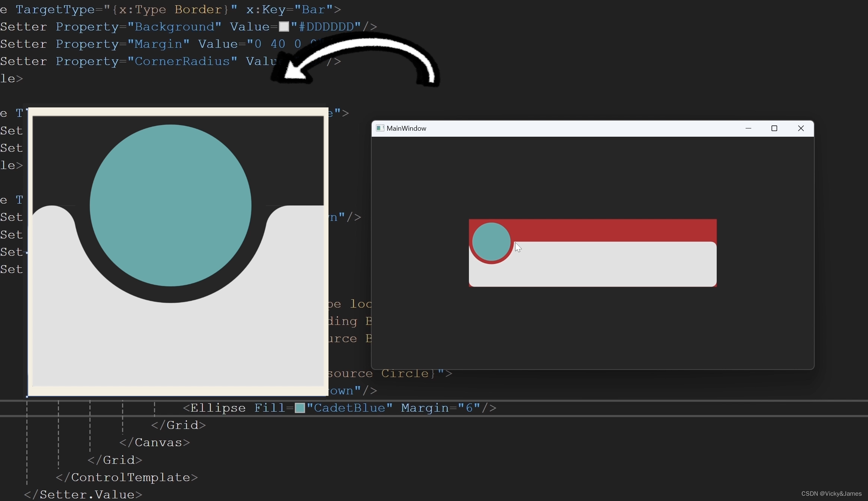Click the MainWindow app icon in title bar
This screenshot has height=501, width=868.
[380, 128]
